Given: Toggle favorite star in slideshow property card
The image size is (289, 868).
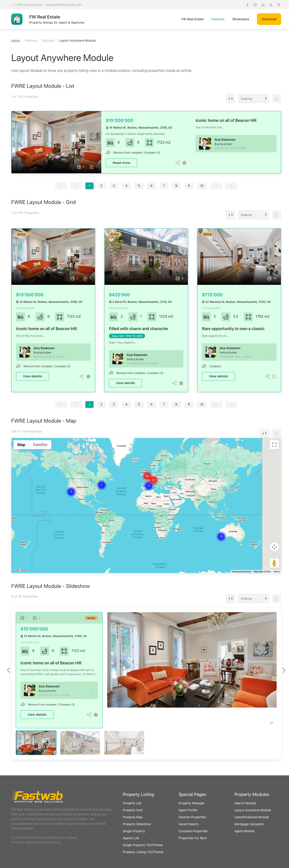Looking at the screenshot, I should click(x=96, y=715).
